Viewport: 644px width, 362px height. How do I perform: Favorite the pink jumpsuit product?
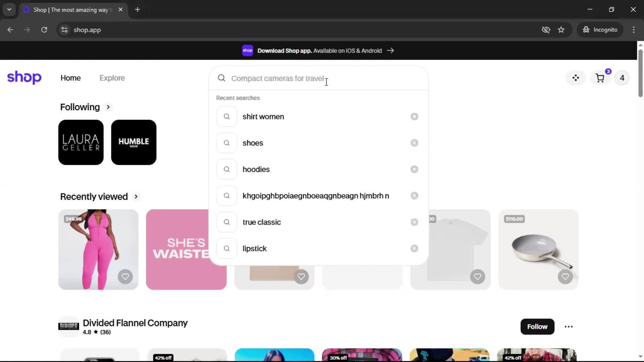[125, 277]
